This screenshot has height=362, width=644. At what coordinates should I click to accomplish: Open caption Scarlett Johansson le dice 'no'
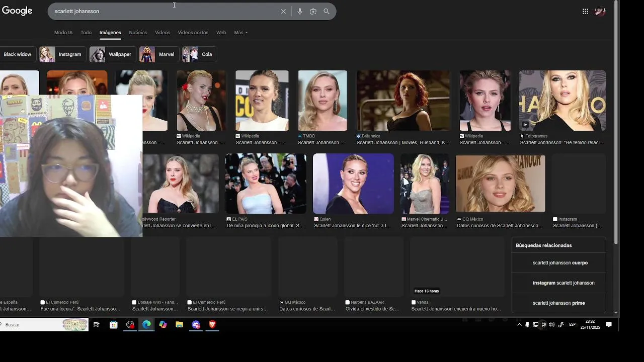point(352,226)
